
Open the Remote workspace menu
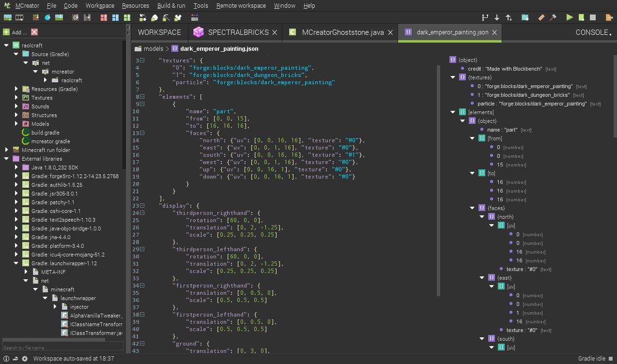point(241,6)
